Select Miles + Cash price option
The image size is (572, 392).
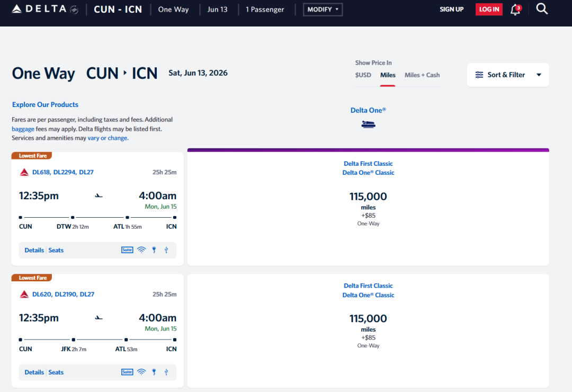(x=422, y=75)
